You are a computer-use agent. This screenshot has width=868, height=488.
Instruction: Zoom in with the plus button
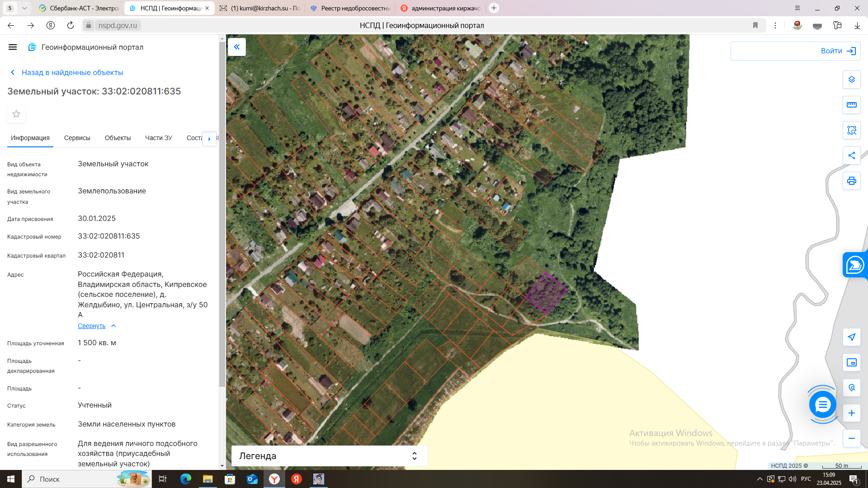[x=851, y=413]
